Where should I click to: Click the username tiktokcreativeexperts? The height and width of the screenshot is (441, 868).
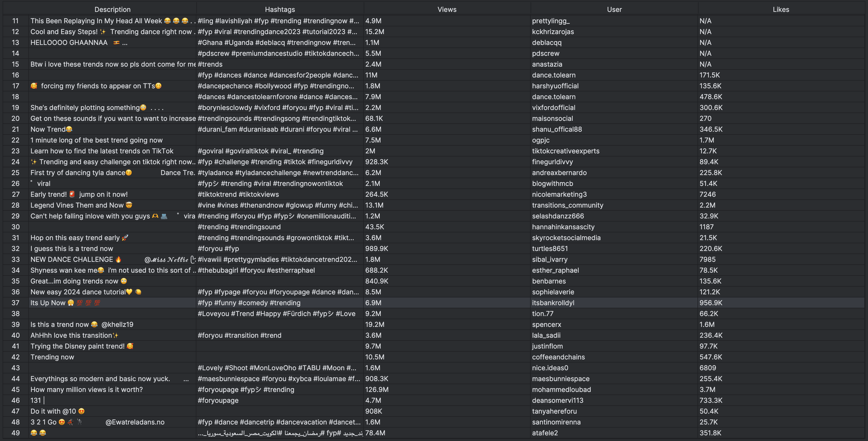[566, 151]
